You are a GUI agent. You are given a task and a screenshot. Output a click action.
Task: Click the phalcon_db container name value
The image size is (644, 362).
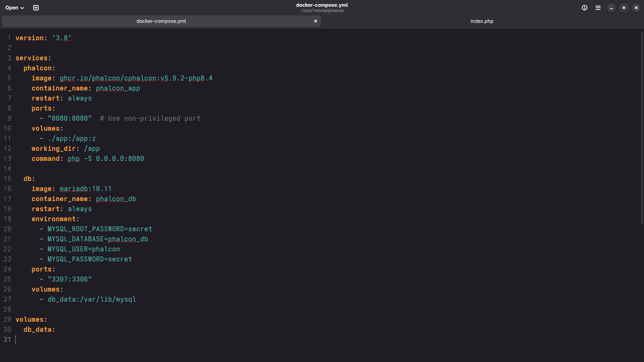116,199
